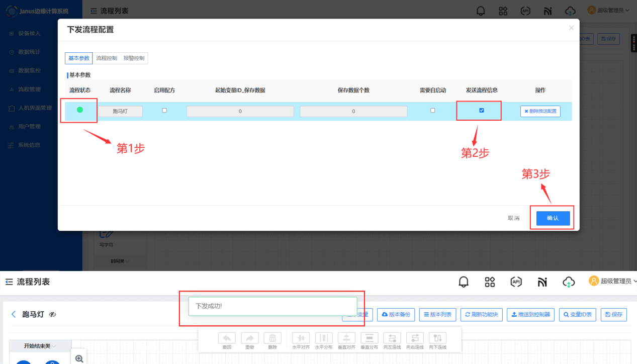Click the cloud upload icon in lower header
The image size is (637, 364).
(568, 282)
